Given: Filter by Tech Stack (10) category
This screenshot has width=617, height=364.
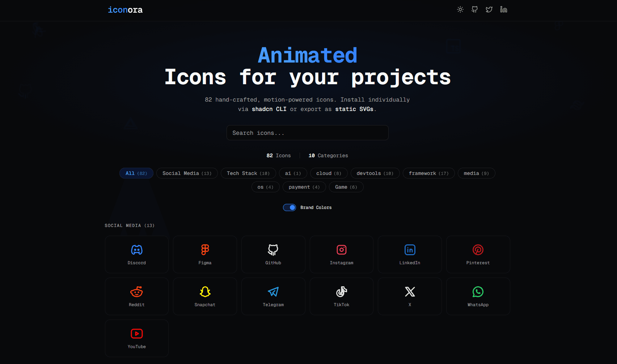Looking at the screenshot, I should [248, 173].
